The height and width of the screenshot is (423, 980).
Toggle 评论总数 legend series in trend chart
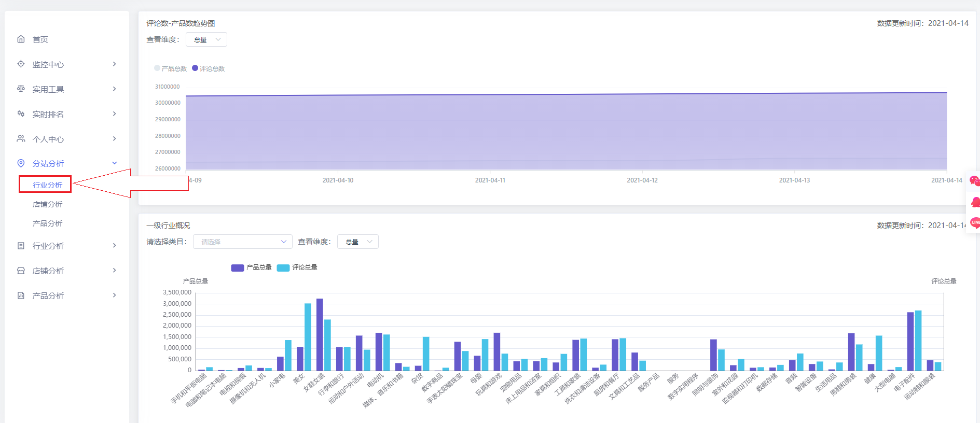pyautogui.click(x=209, y=68)
